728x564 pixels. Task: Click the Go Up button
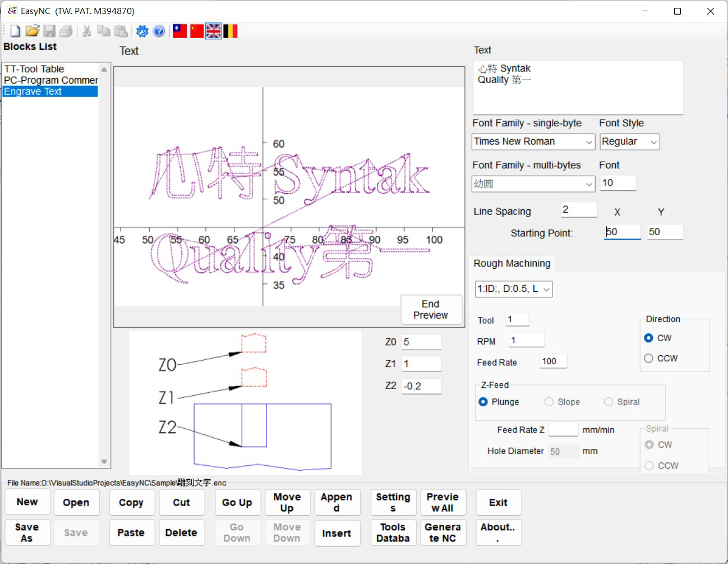pyautogui.click(x=237, y=503)
